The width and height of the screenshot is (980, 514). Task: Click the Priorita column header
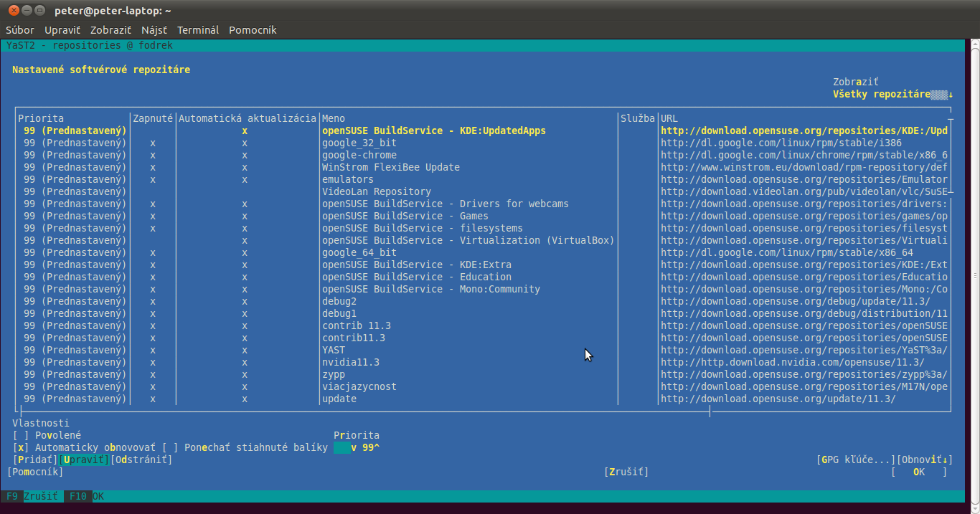(x=41, y=118)
